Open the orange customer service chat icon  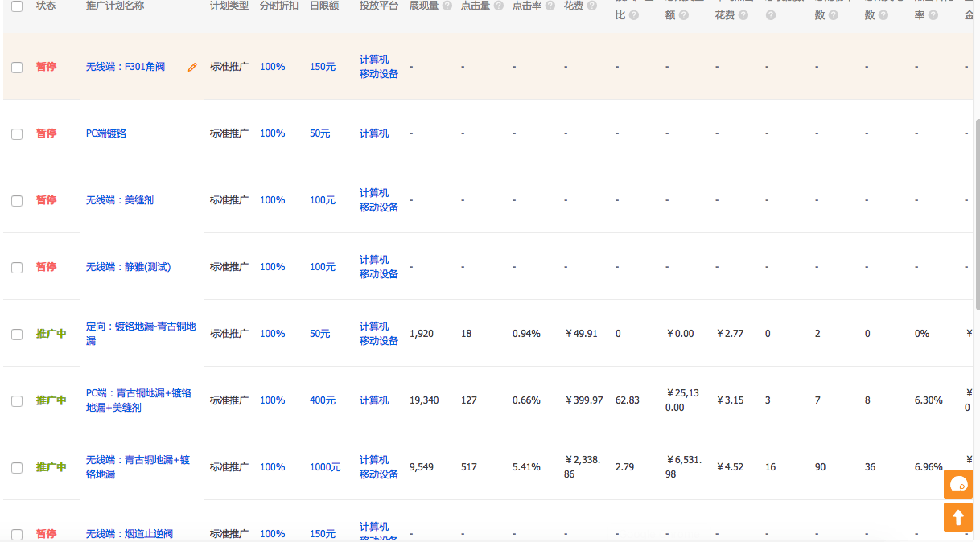[x=958, y=484]
